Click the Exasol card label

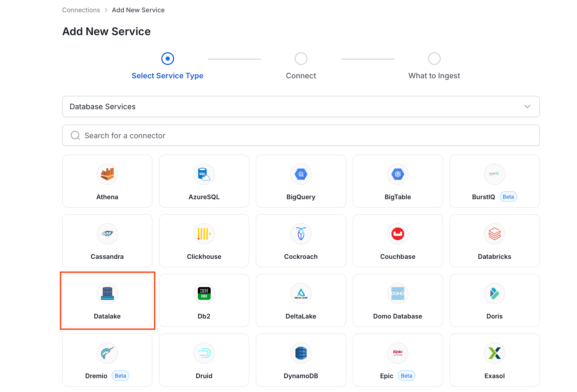494,376
